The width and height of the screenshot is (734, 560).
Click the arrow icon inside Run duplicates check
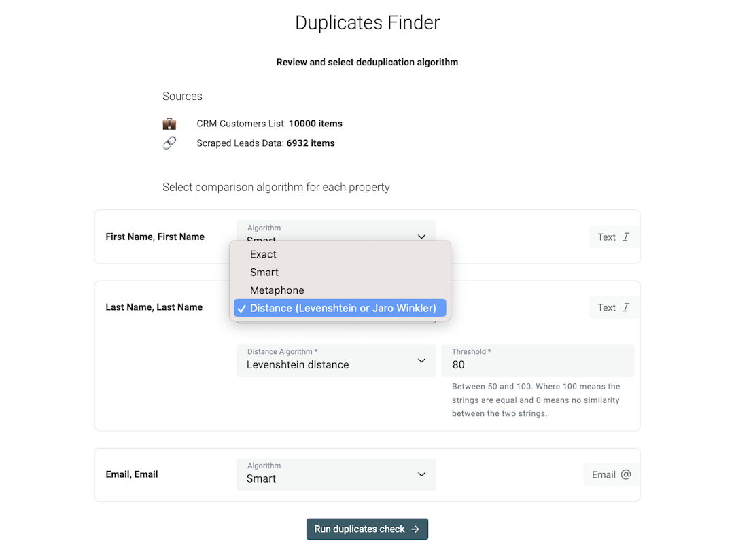pyautogui.click(x=417, y=529)
